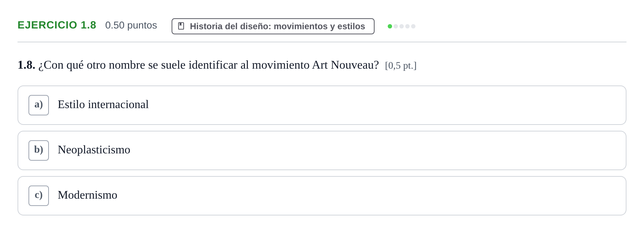The height and width of the screenshot is (233, 644).
Task: Click the bold 1.8. question number
Action: (x=26, y=65)
